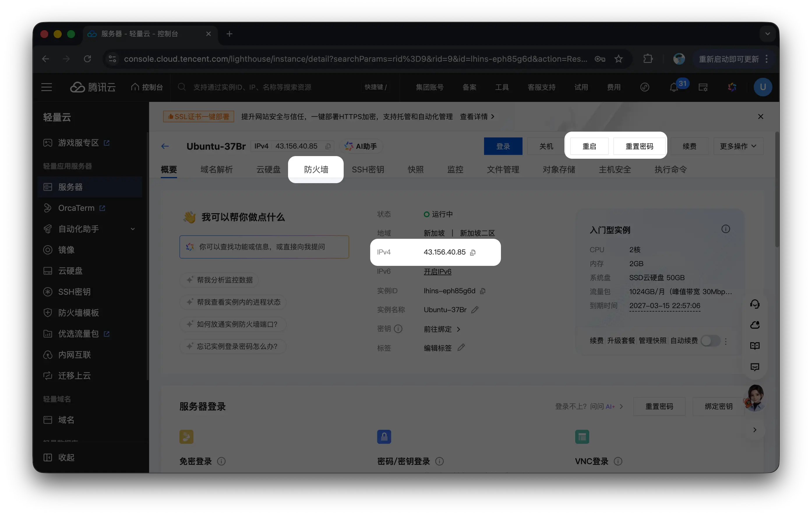Screen dimensions: 812x516
Task: Reload the browser page
Action: coord(87,59)
